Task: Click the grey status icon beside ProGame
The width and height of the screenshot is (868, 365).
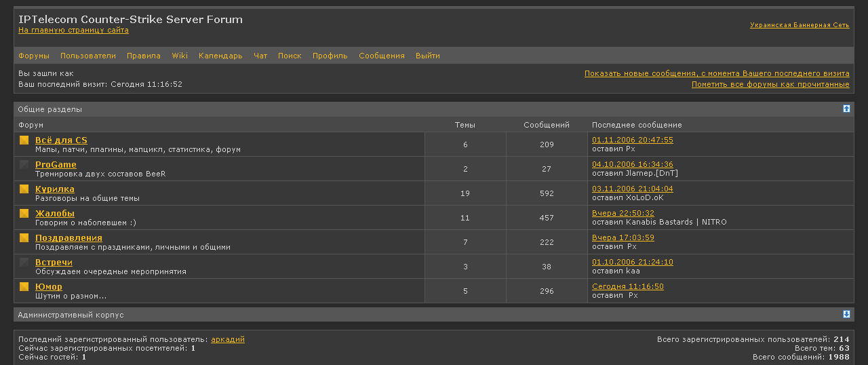Action: pyautogui.click(x=24, y=165)
